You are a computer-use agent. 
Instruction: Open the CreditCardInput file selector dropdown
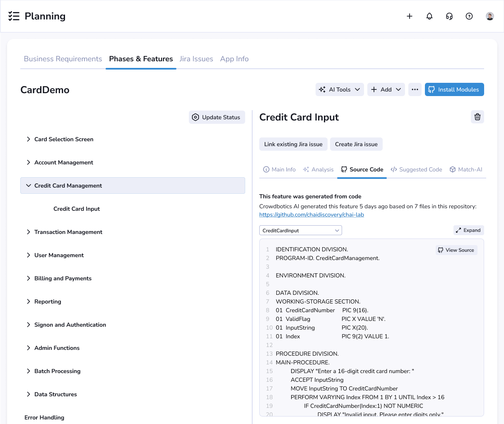300,230
